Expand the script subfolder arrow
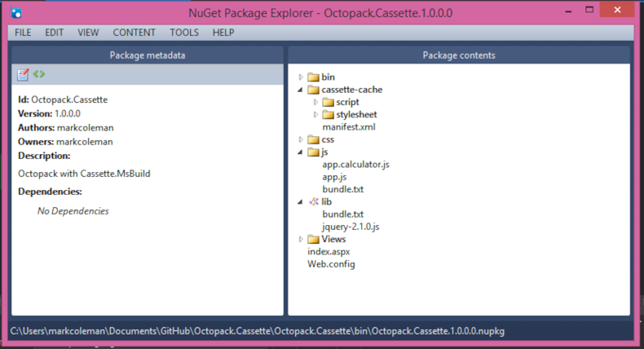 click(316, 103)
